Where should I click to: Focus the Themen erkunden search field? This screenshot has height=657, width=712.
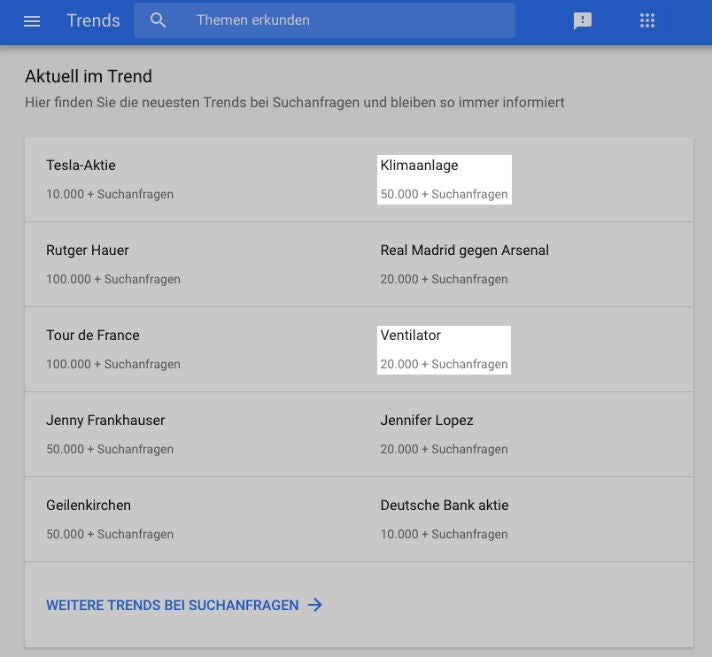click(340, 21)
